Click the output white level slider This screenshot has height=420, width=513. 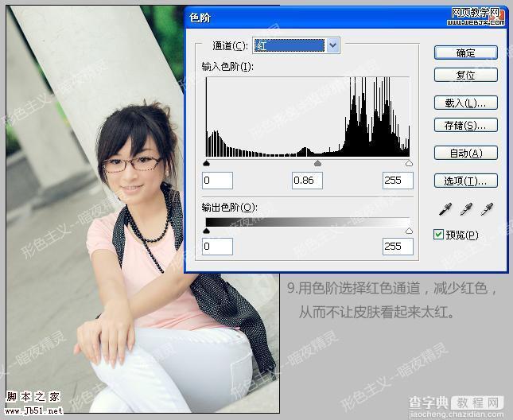click(x=409, y=231)
